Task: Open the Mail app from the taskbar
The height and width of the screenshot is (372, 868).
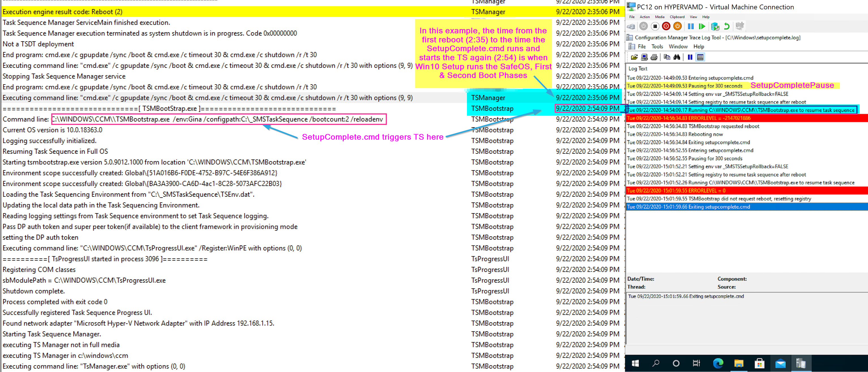Action: pos(780,363)
